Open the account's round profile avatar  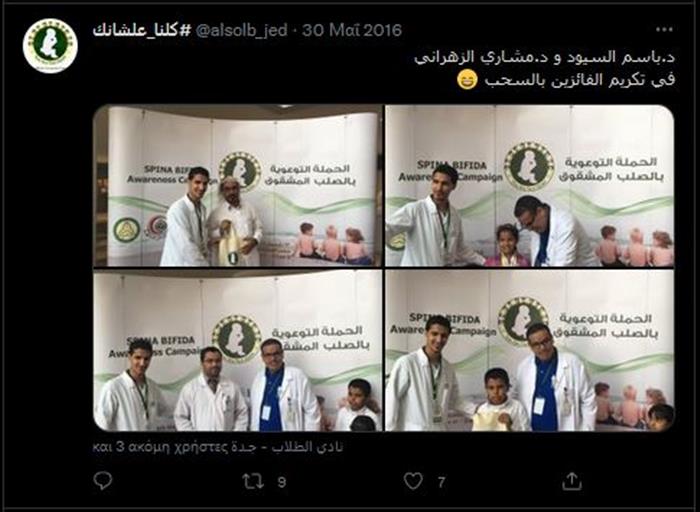click(x=50, y=46)
